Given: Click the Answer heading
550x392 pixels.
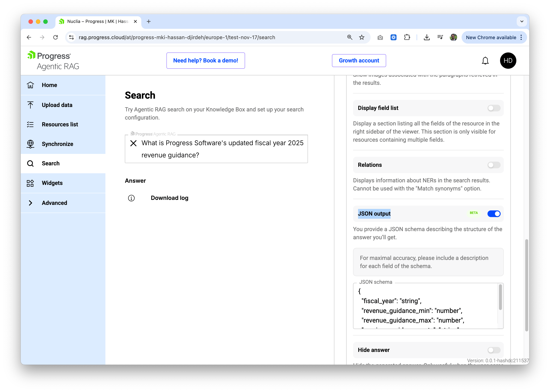Looking at the screenshot, I should click(x=135, y=181).
